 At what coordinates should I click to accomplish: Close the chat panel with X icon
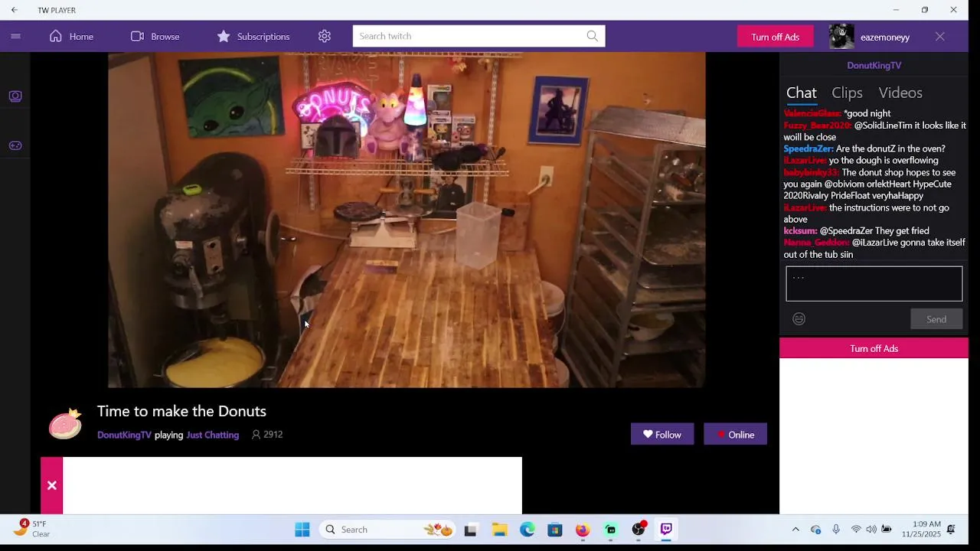click(940, 36)
